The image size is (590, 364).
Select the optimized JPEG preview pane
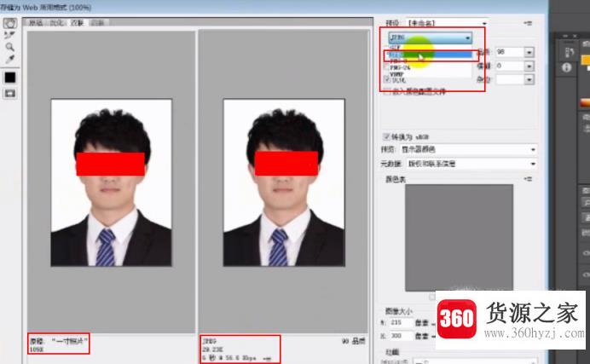coord(284,182)
